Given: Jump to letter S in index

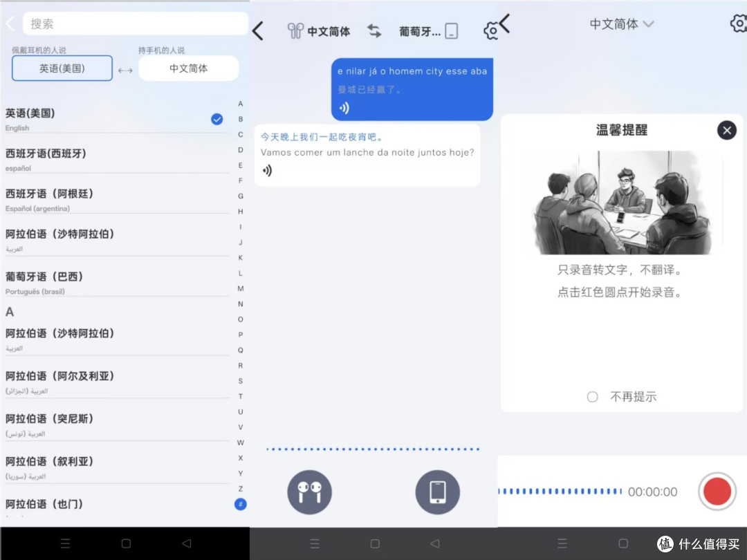Looking at the screenshot, I should pos(241,381).
